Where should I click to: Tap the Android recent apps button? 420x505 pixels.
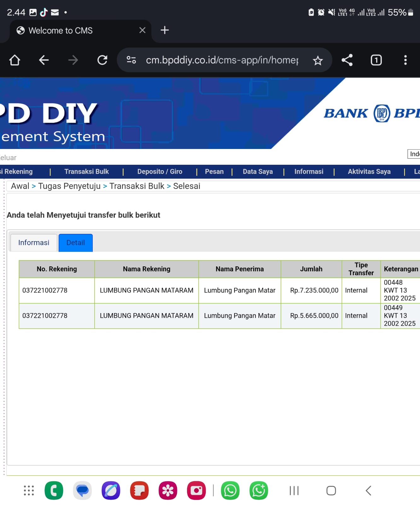[294, 490]
